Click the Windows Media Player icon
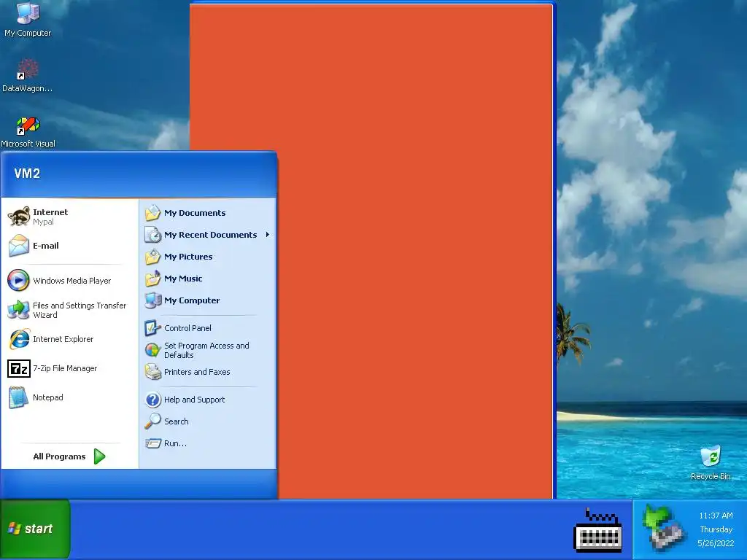Viewport: 747px width, 560px height. pyautogui.click(x=18, y=281)
